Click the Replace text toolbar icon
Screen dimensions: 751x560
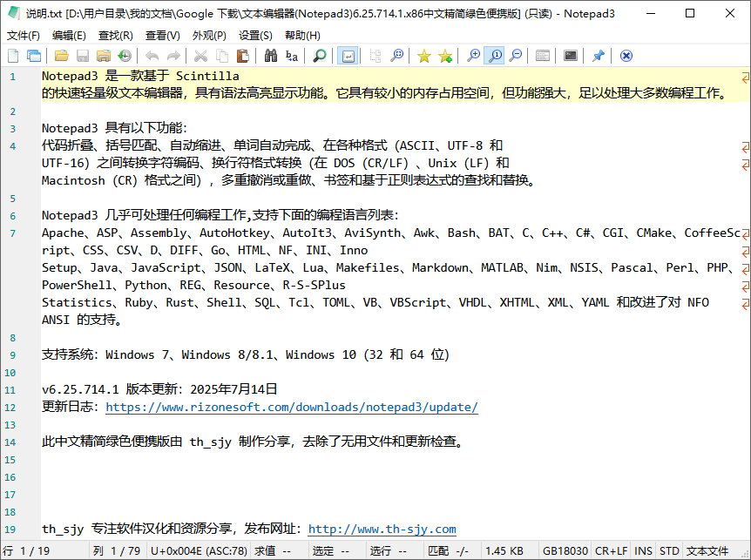292,56
